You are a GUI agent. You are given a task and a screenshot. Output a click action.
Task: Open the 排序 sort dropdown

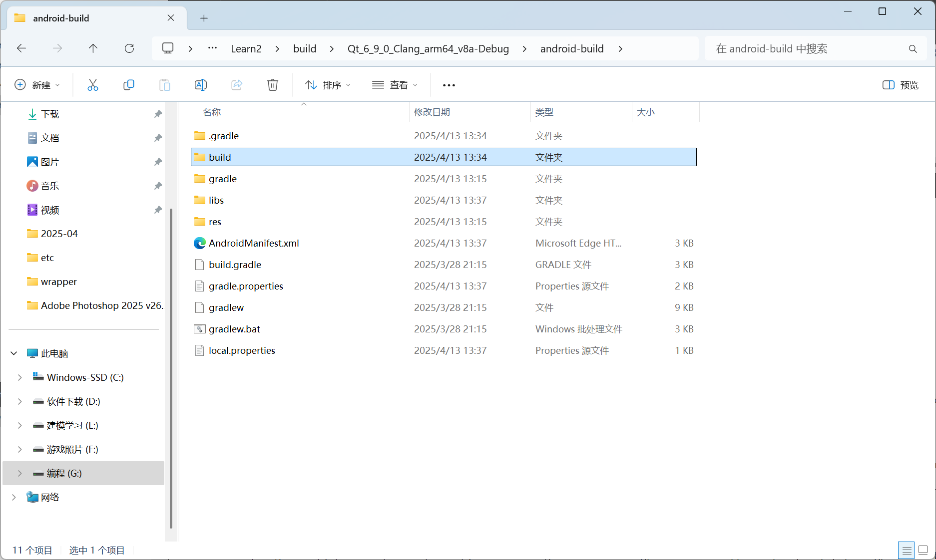[328, 85]
